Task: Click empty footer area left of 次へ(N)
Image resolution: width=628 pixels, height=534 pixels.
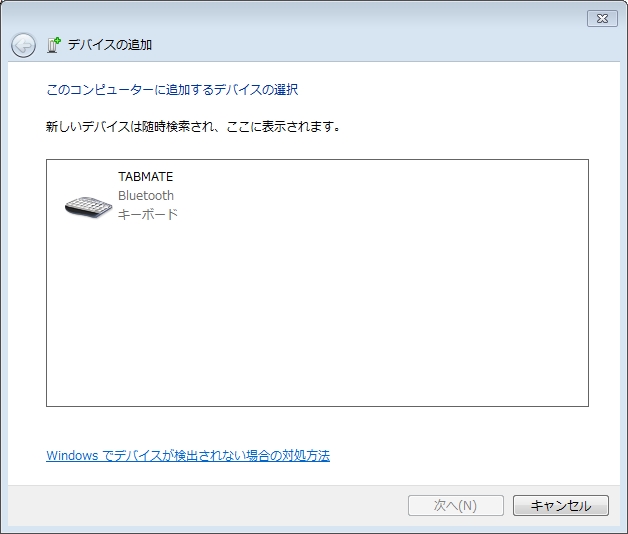Action: pos(200,505)
